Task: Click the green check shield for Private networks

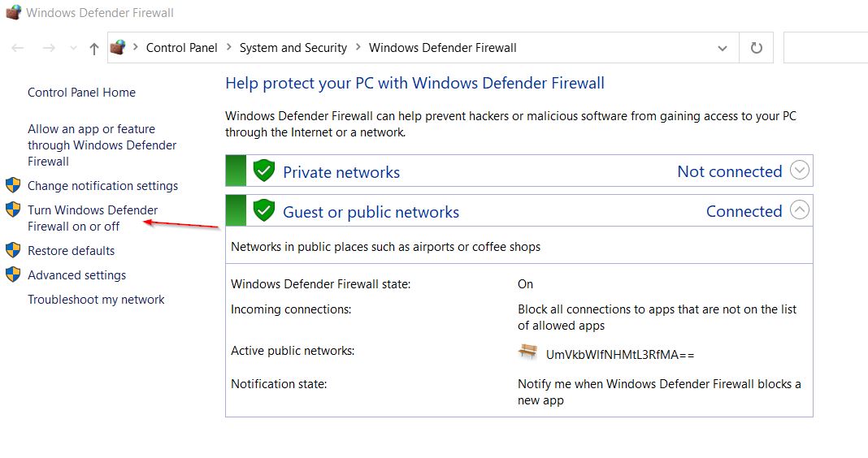Action: 264,171
